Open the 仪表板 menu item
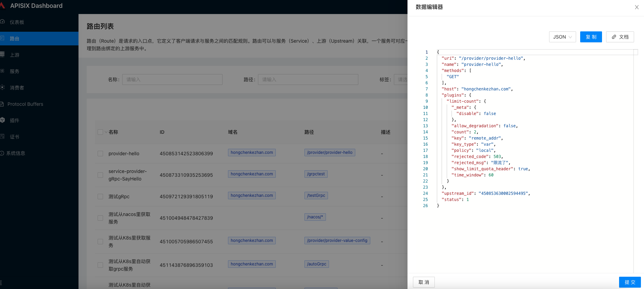Viewport: 644px width, 289px height. tap(39, 22)
